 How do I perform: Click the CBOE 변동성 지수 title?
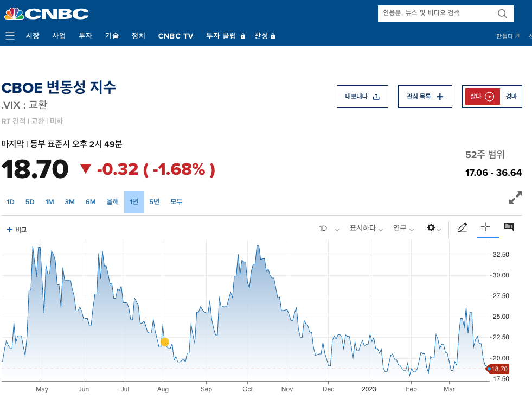(59, 87)
